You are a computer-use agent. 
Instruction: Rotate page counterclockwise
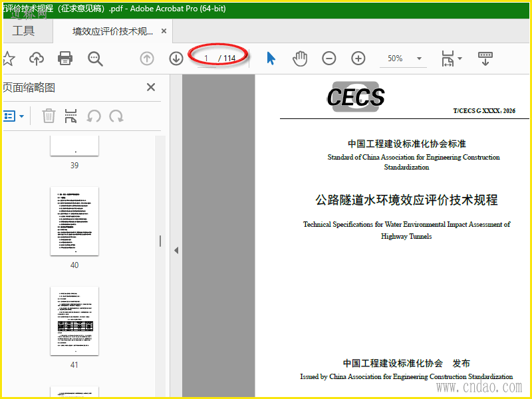pyautogui.click(x=94, y=116)
